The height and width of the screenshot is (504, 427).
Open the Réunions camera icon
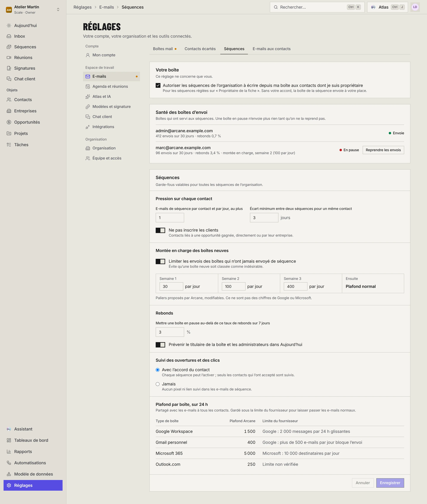coord(9,58)
